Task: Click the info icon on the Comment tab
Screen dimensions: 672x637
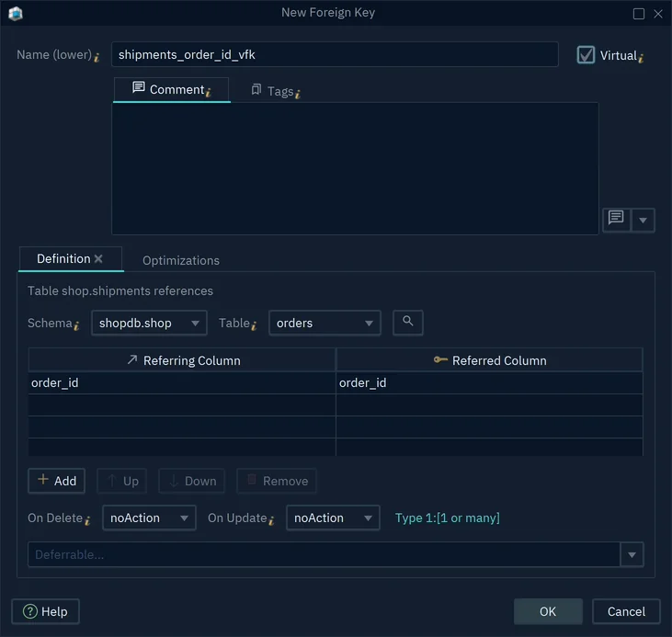Action: (209, 92)
